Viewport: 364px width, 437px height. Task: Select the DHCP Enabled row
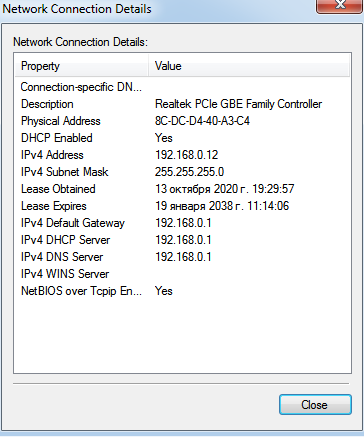pyautogui.click(x=182, y=138)
